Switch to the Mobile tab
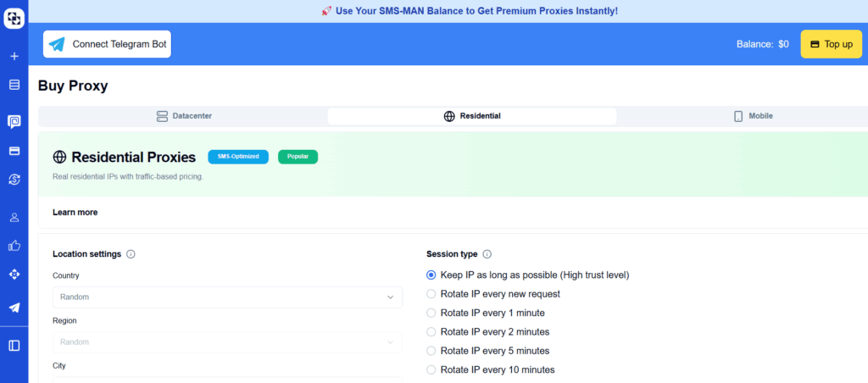Screen dimensions: 868x383 [753, 116]
